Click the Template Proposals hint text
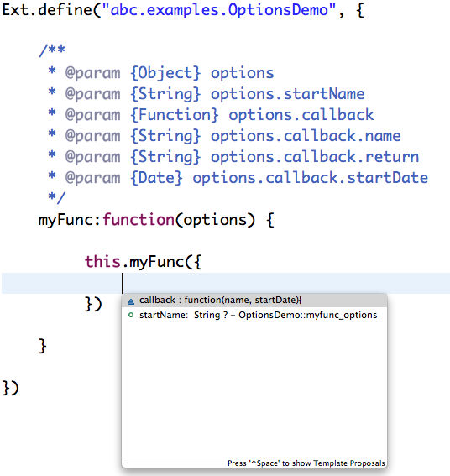 coord(306,463)
